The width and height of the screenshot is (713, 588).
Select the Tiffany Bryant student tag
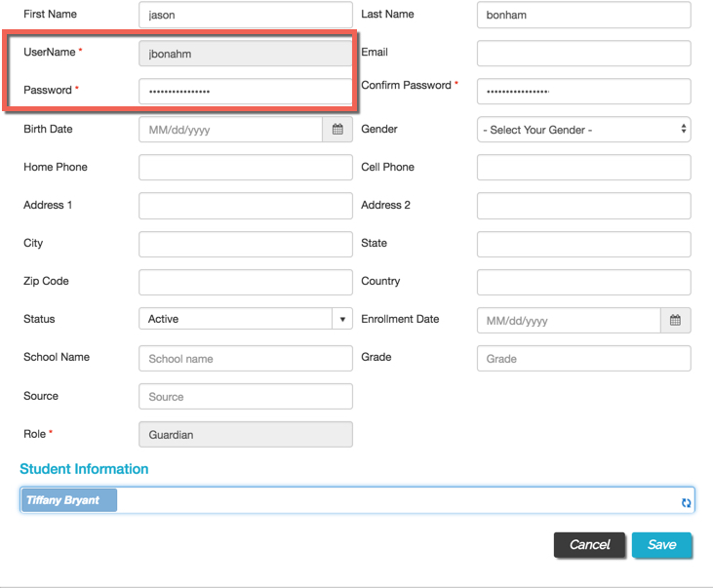click(x=69, y=500)
